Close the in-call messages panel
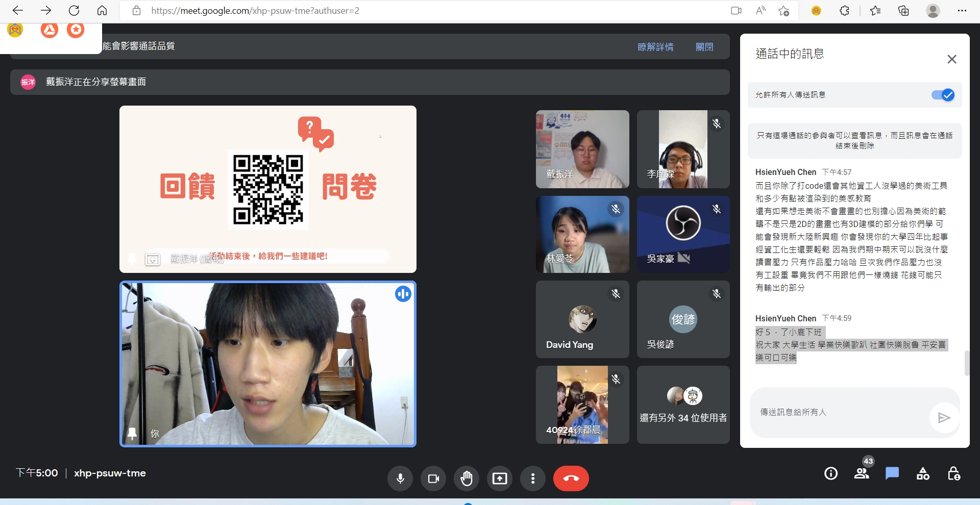Viewport: 980px width, 505px height. tap(951, 59)
